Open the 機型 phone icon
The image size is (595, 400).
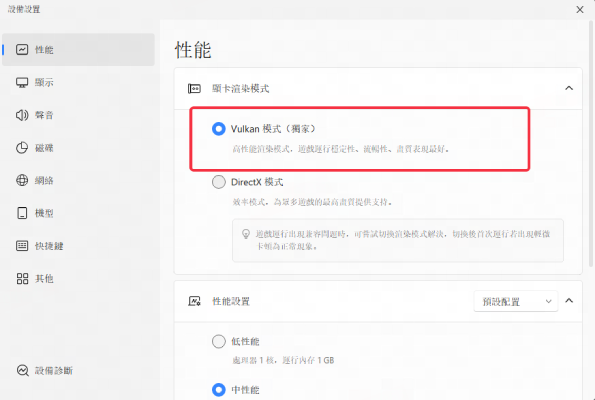[x=22, y=213]
